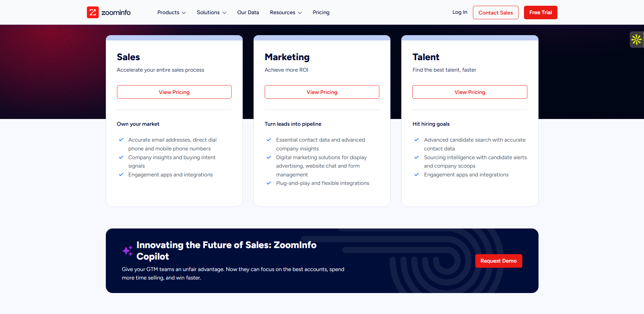Click the yellow asterisk widget icon

pos(636,40)
